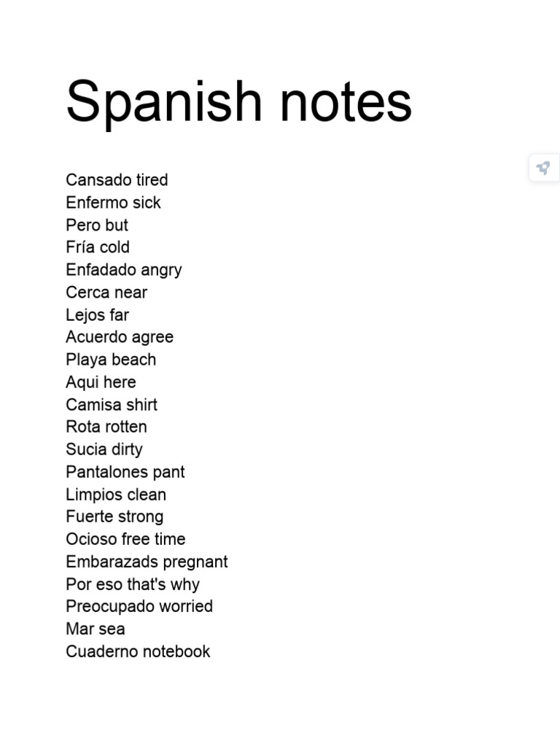The height and width of the screenshot is (747, 560).
Task: Click the Acuerdo agree line
Action: (120, 337)
